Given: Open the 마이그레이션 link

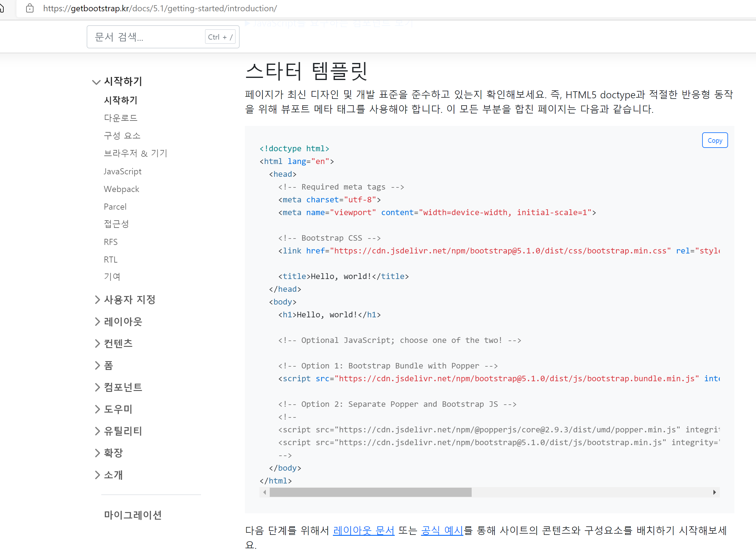Looking at the screenshot, I should pyautogui.click(x=133, y=515).
